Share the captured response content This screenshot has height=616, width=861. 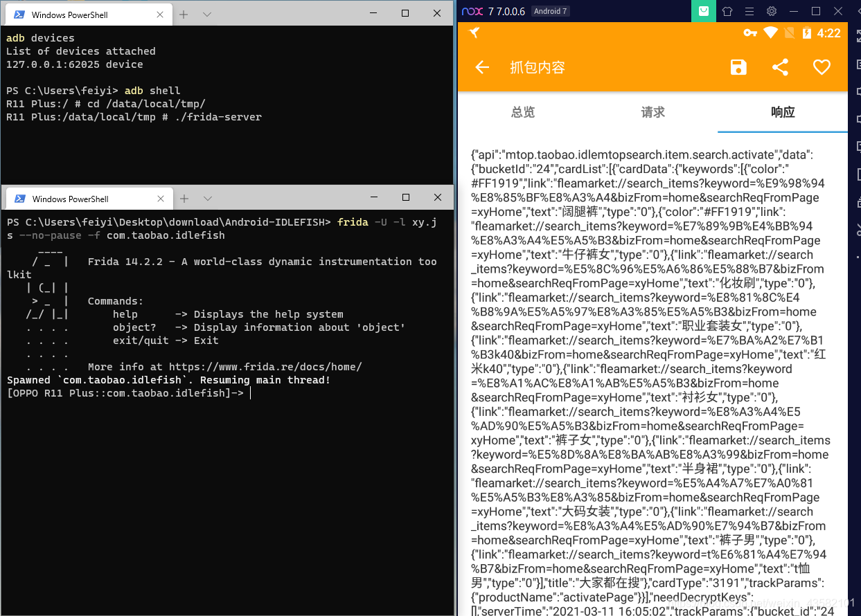(x=780, y=67)
